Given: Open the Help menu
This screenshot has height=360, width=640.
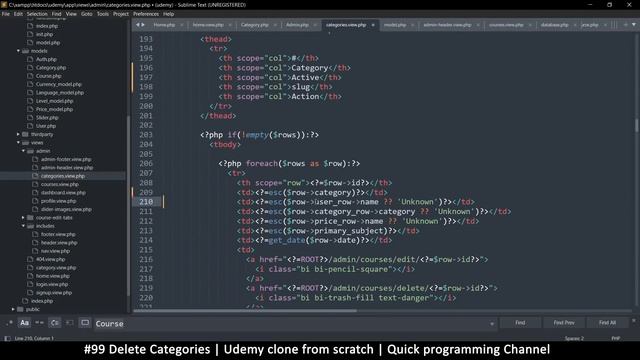Looking at the screenshot, I should [169, 14].
